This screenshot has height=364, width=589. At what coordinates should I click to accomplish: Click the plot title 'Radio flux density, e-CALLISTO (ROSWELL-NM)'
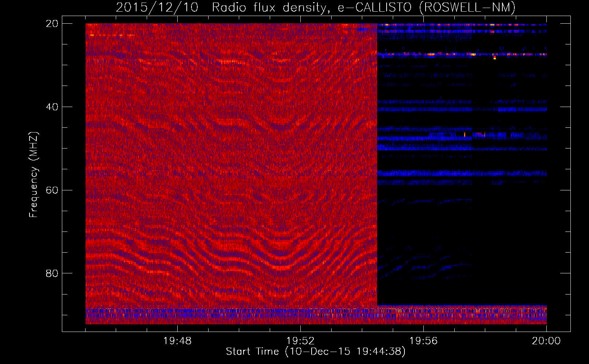point(364,8)
